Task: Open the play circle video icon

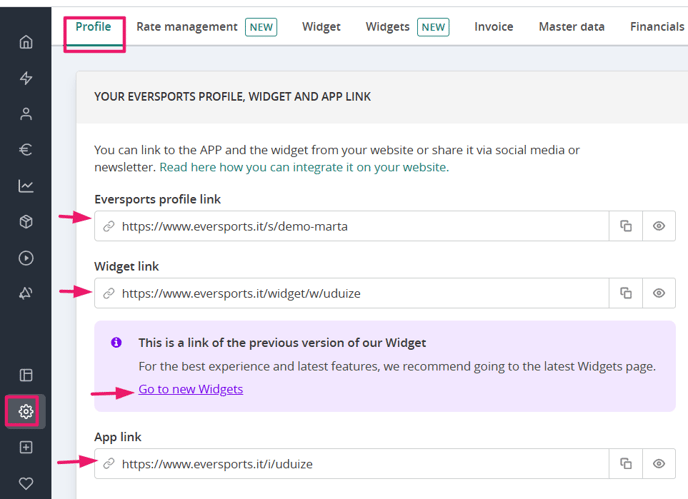Action: tap(26, 258)
